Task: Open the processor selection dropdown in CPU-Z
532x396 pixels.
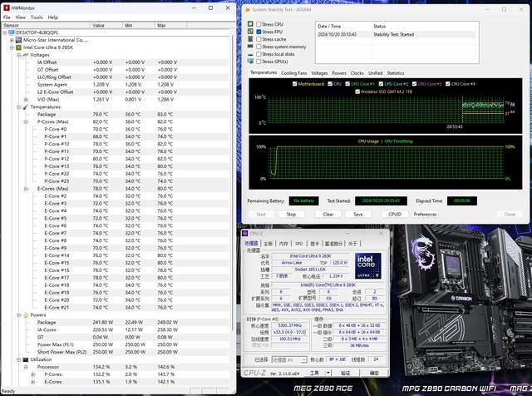Action: 303,359
